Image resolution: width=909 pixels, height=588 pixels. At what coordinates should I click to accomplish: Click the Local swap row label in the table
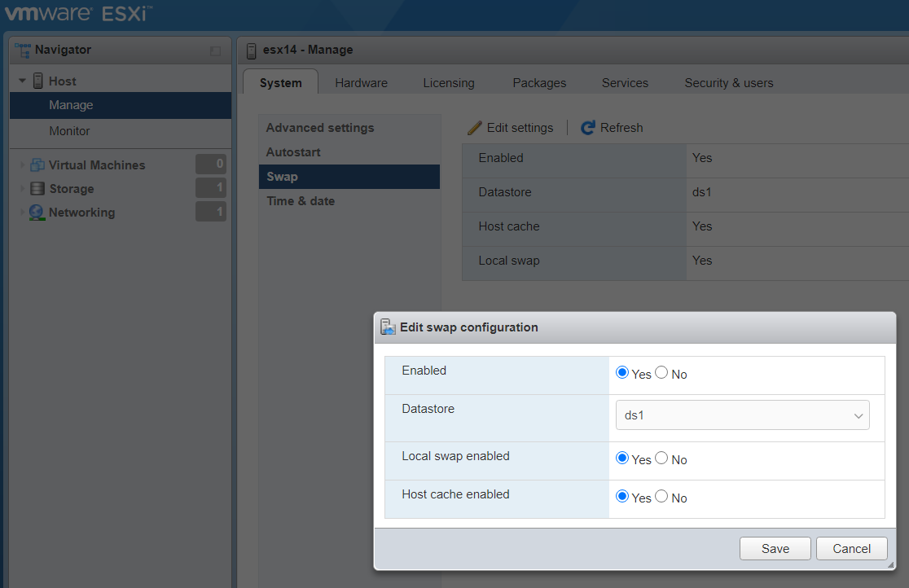[x=509, y=261]
